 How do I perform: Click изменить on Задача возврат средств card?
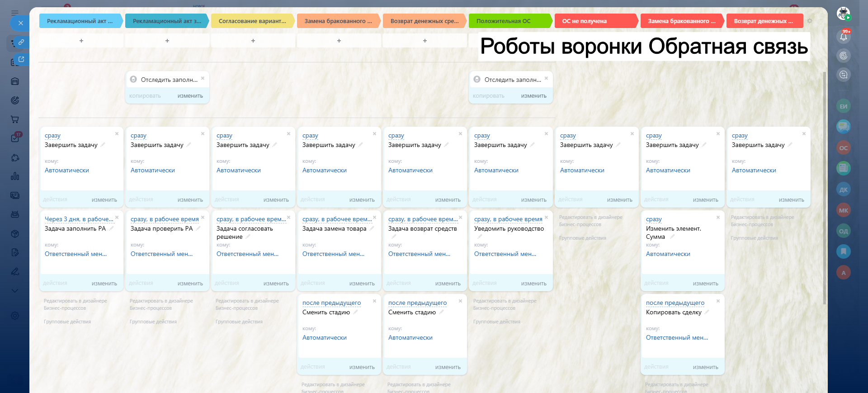coord(448,284)
